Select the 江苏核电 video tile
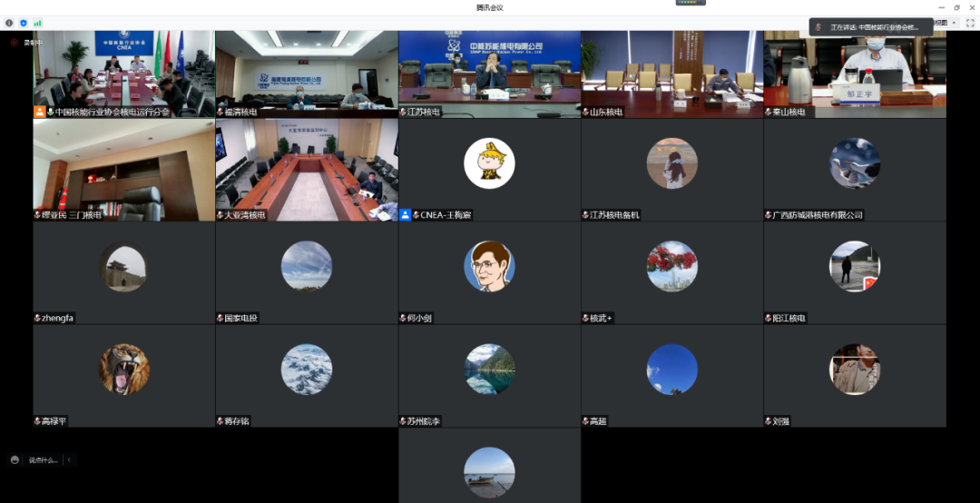The height and width of the screenshot is (503, 980). (x=489, y=73)
